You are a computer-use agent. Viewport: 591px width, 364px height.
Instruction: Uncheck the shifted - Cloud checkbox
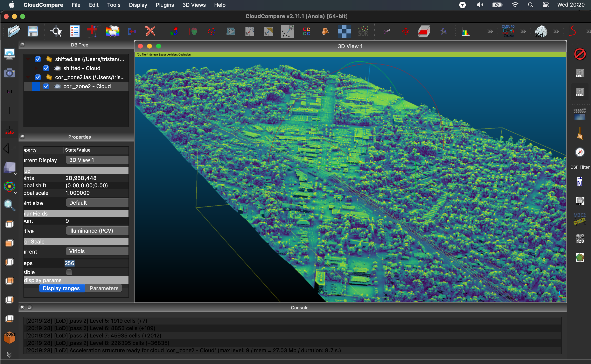[46, 68]
